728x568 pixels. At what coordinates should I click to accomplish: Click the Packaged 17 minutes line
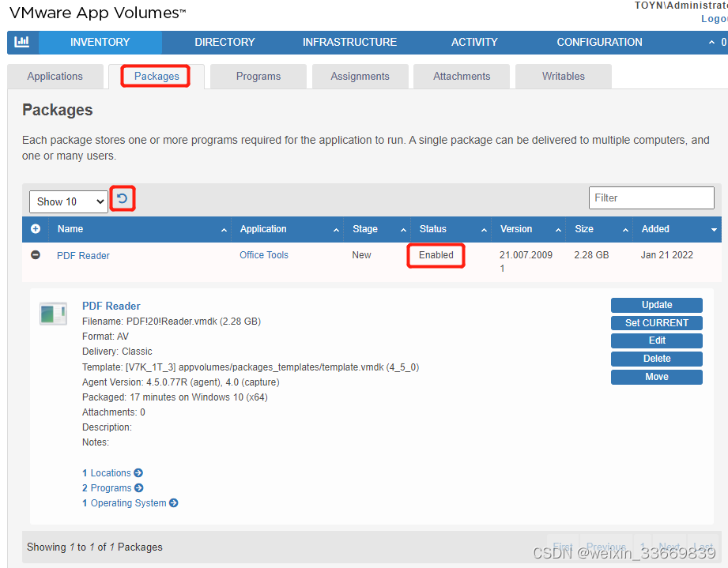coord(175,397)
